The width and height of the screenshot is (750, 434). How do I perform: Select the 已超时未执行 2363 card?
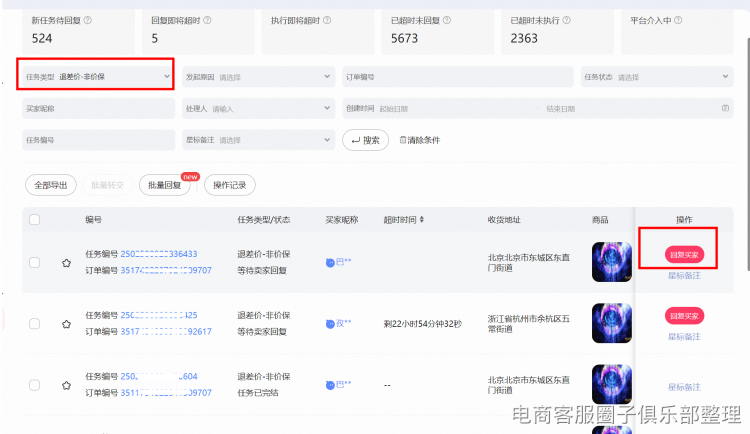[557, 31]
